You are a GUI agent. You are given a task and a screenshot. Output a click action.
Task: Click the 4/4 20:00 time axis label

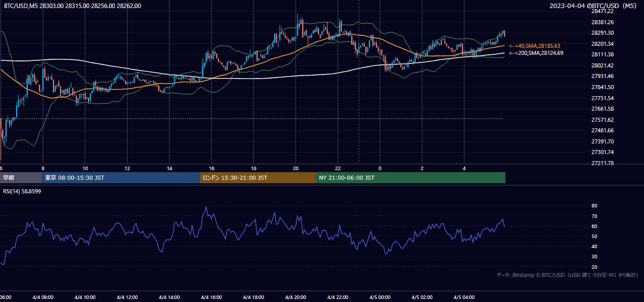(x=295, y=297)
